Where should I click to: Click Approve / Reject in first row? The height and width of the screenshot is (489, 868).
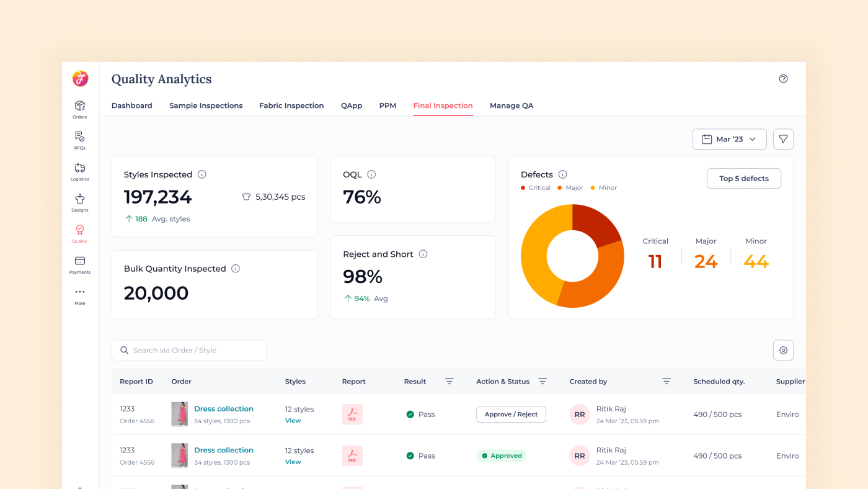click(x=511, y=415)
